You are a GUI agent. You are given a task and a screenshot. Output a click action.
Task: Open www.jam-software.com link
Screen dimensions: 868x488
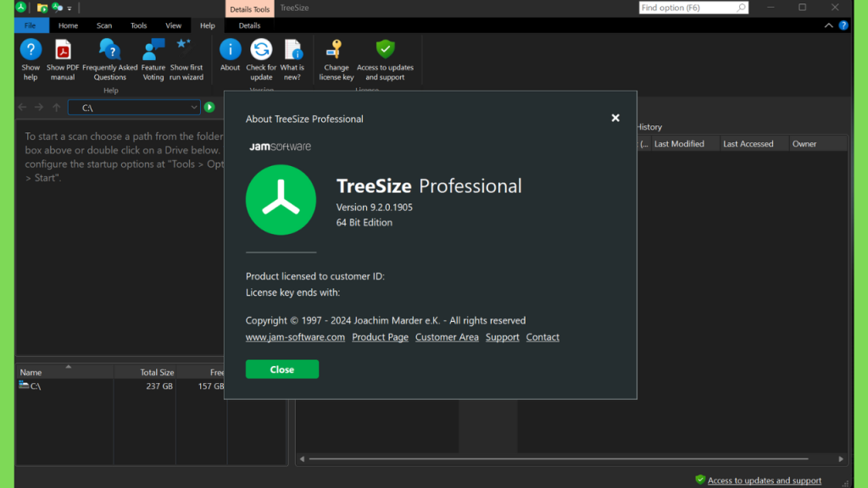click(x=295, y=337)
